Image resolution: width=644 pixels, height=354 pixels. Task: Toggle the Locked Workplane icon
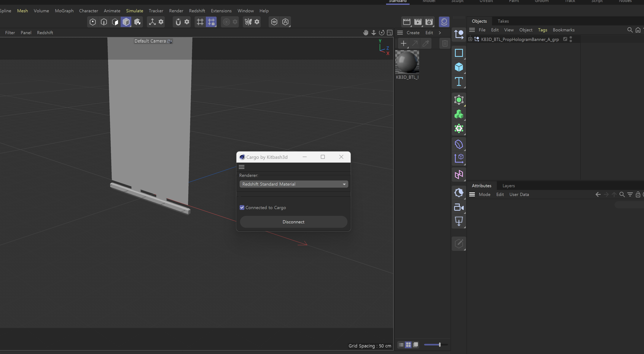211,22
